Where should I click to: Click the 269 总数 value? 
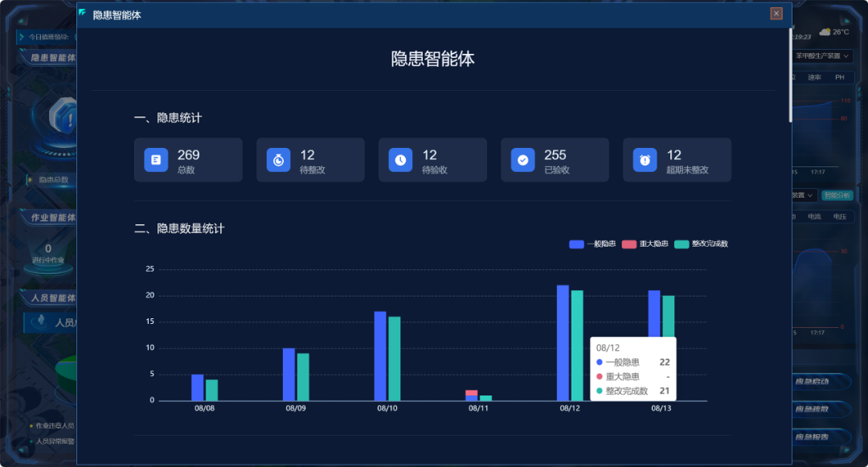pos(188,155)
